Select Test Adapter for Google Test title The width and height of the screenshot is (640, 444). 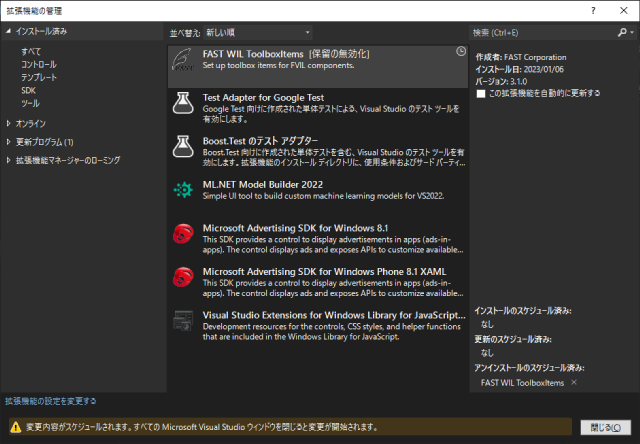(263, 98)
